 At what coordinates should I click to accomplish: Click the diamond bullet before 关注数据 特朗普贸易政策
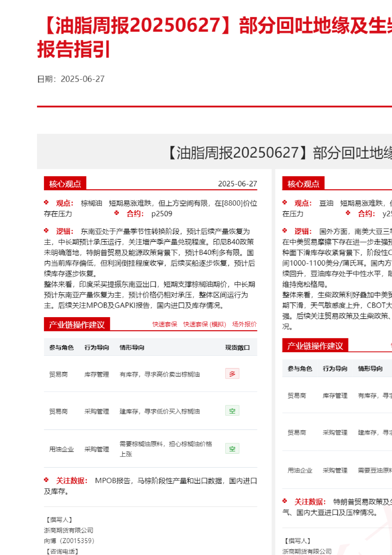click(285, 501)
